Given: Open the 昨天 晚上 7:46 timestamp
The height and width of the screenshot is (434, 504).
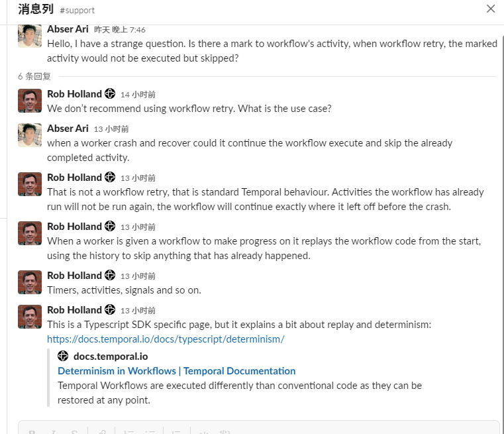Looking at the screenshot, I should coord(120,30).
